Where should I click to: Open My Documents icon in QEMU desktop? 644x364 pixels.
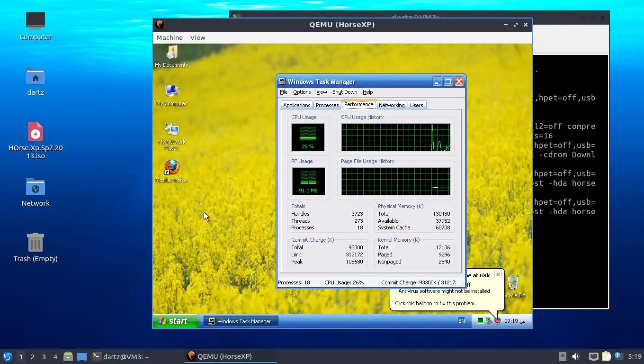(x=172, y=56)
